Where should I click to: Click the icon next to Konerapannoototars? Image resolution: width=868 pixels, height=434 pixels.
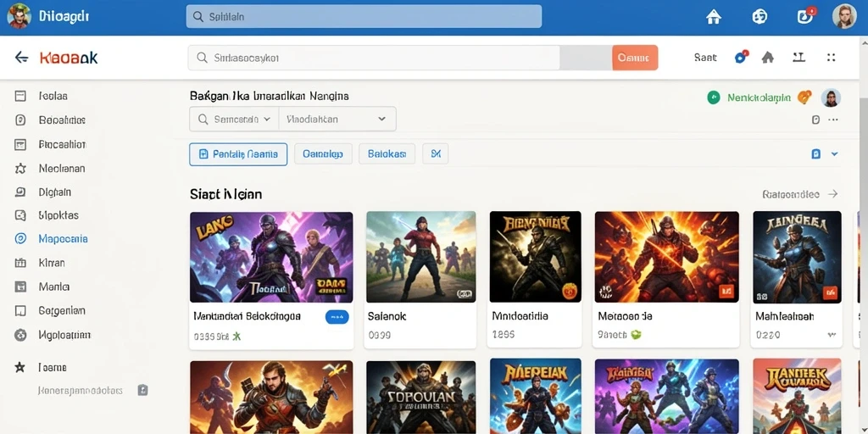[142, 390]
